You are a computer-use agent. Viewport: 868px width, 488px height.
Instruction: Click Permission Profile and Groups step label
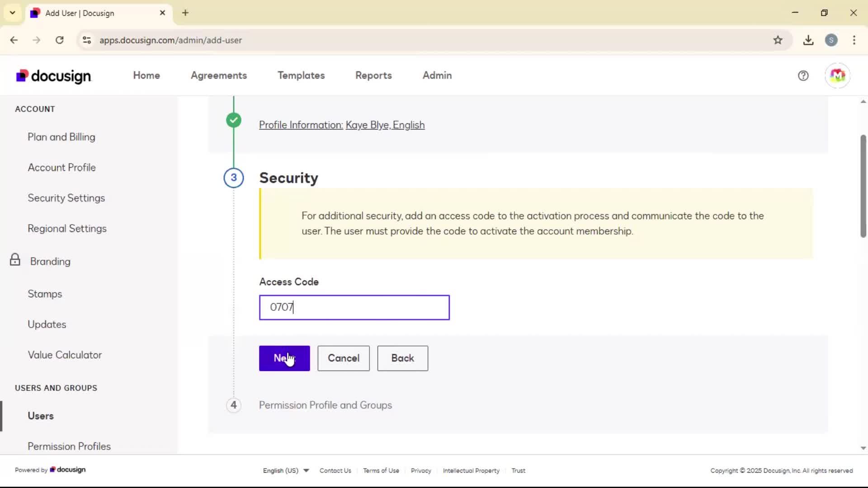325,405
